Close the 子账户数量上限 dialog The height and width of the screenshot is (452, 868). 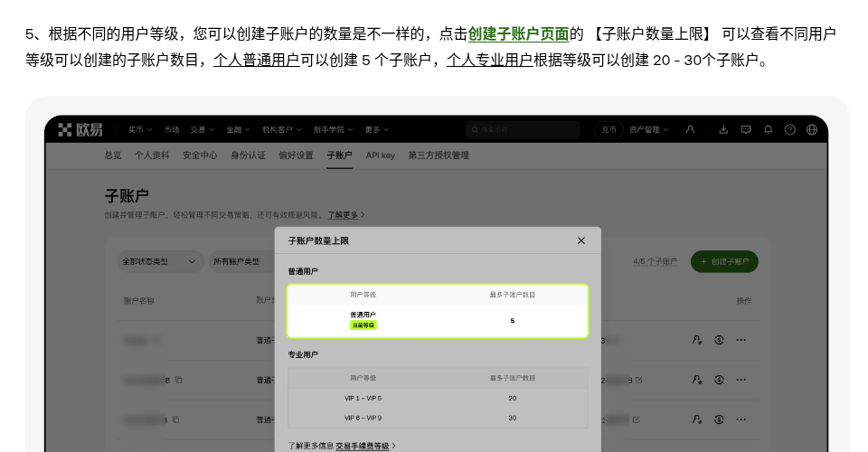[x=581, y=240]
